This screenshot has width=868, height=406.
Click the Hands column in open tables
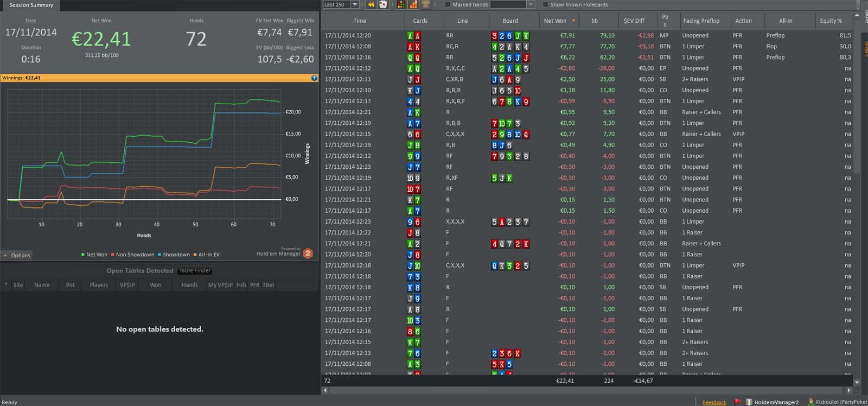point(189,285)
